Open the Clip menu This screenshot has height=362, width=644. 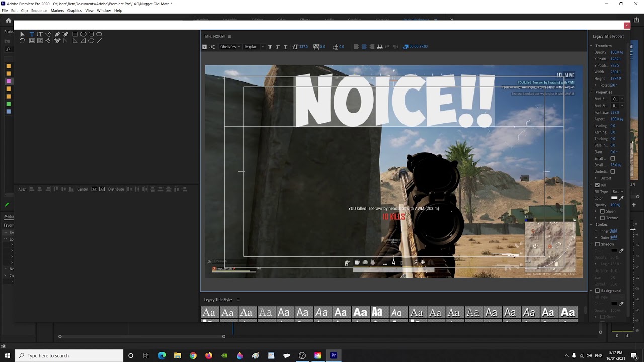24,10
